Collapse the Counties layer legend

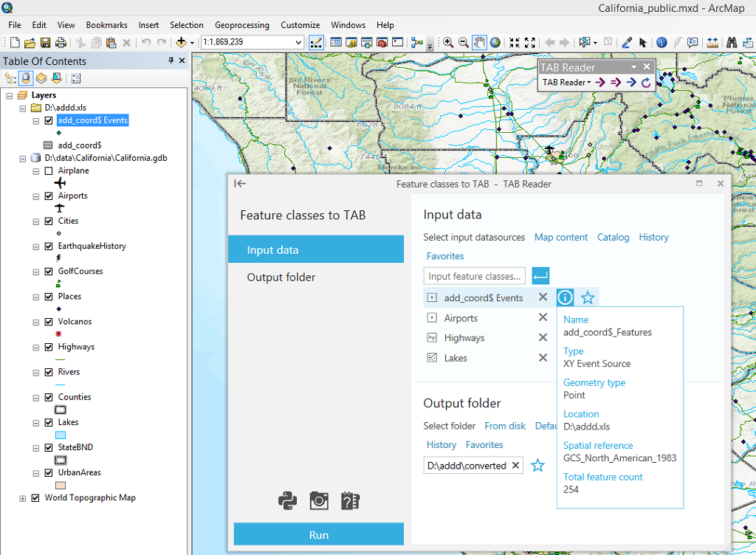pos(36,398)
